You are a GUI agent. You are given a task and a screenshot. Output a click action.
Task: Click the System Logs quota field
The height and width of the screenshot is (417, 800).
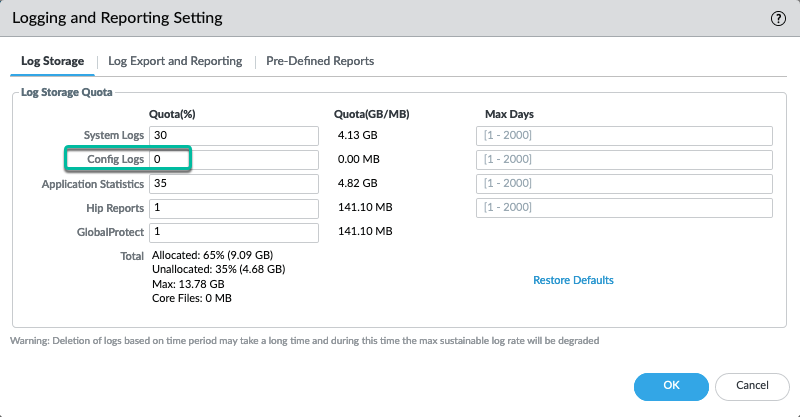(233, 136)
